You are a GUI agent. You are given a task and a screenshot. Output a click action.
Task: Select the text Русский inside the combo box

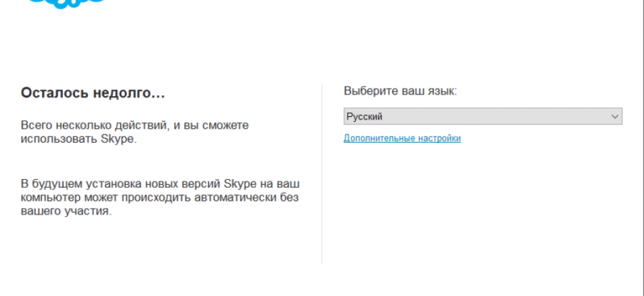coord(364,117)
